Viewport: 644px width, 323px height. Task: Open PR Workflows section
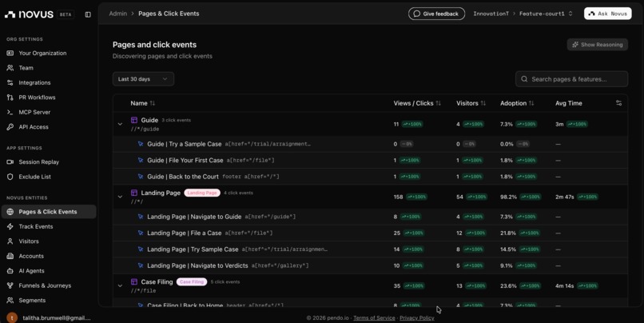point(37,98)
